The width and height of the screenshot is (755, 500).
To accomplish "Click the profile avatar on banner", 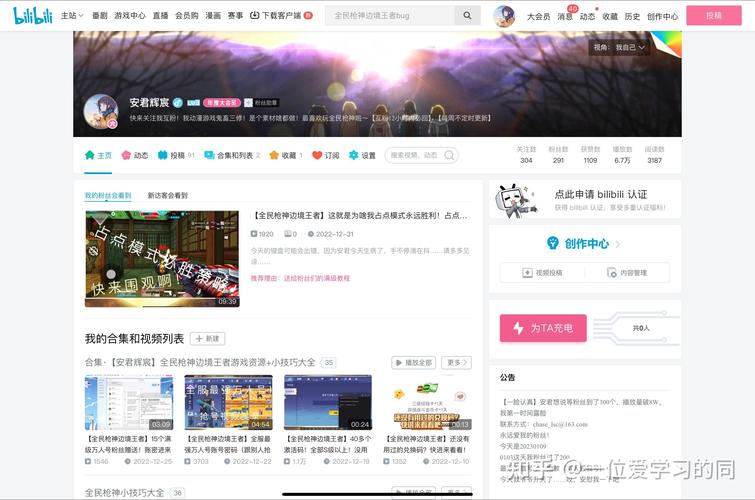I will coord(101,111).
